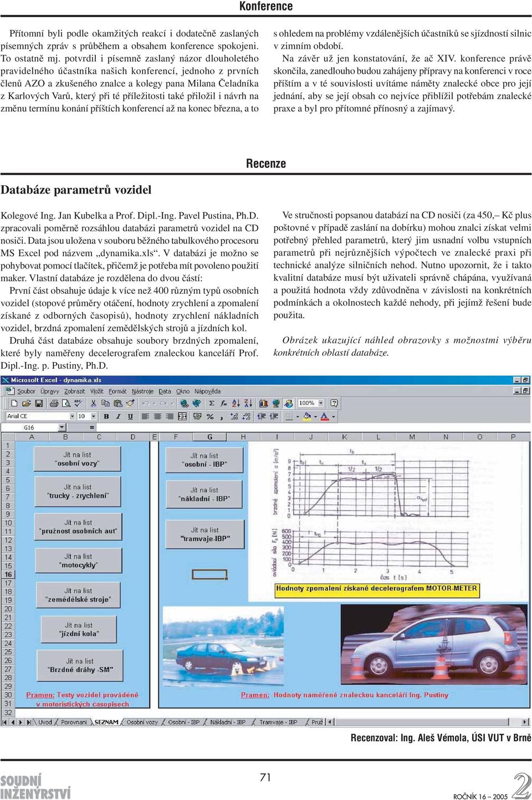Viewport: 532px width, 800px height.
Task: Click the New workbook icon
Action: tap(14, 403)
